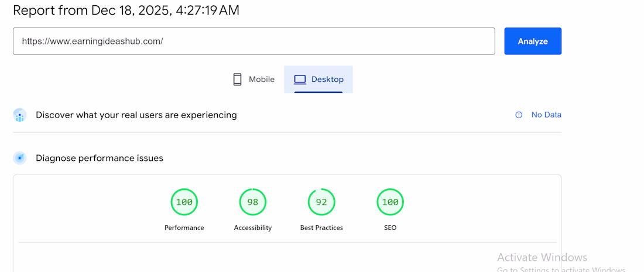Click the Best Practices gauge showing 92
The image size is (644, 272).
pos(321,202)
